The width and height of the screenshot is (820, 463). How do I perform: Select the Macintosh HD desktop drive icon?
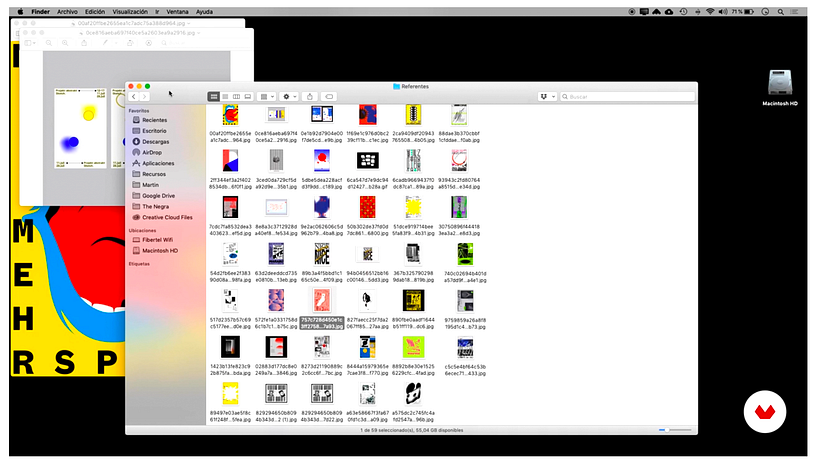[780, 83]
